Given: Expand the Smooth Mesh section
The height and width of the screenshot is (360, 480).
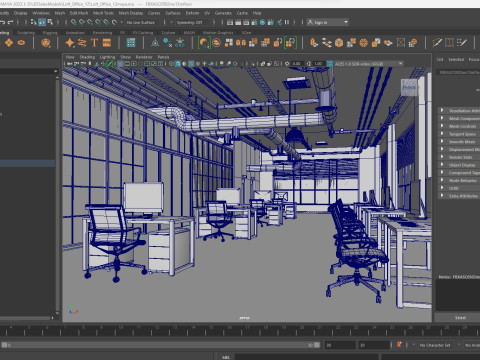Looking at the screenshot, I should pos(459,141).
